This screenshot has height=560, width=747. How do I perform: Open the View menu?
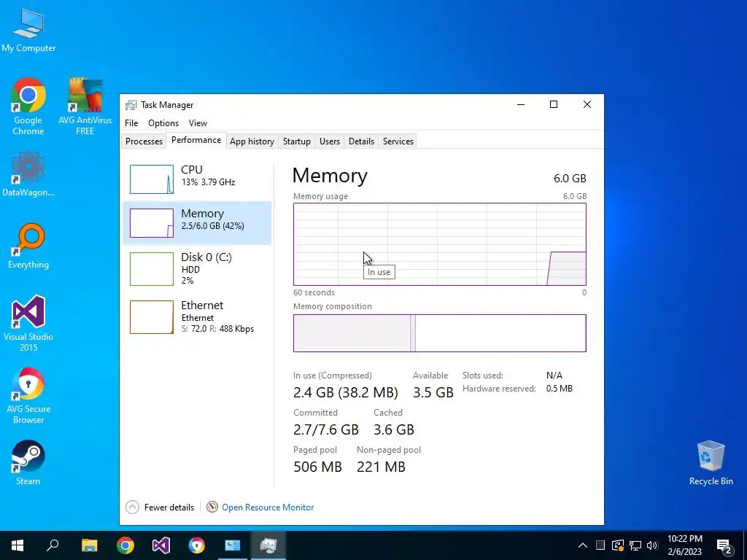[x=198, y=122]
